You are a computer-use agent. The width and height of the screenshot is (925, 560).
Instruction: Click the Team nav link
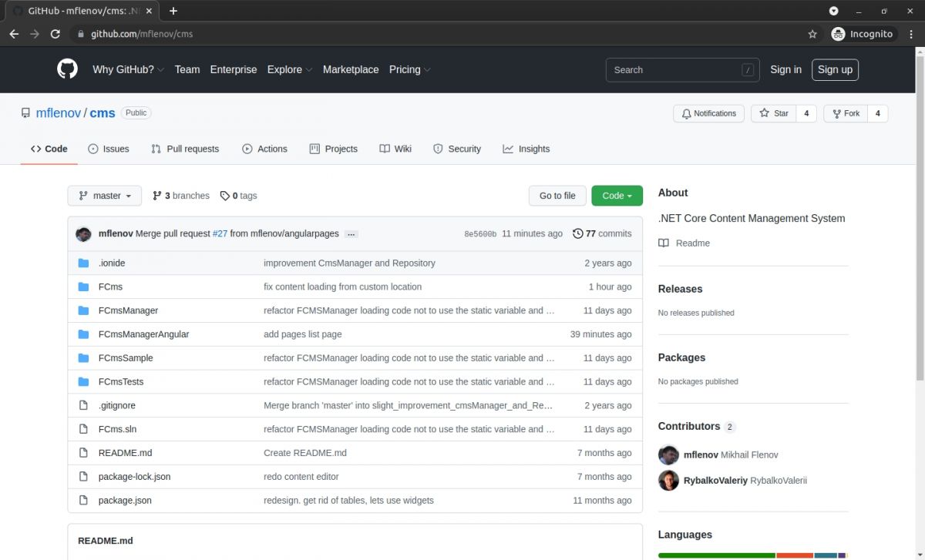pyautogui.click(x=187, y=69)
